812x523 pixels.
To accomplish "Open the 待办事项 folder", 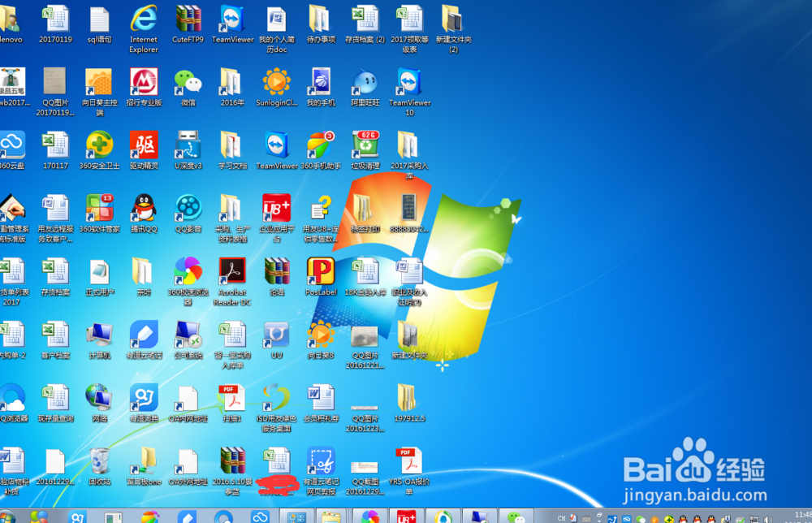I will (x=321, y=24).
